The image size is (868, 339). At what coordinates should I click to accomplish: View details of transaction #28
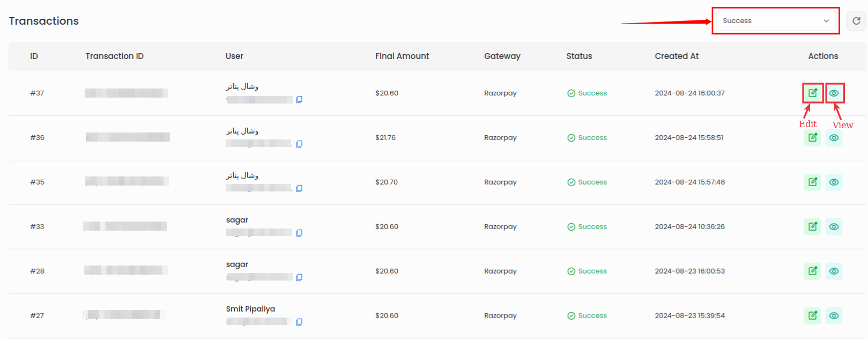834,271
